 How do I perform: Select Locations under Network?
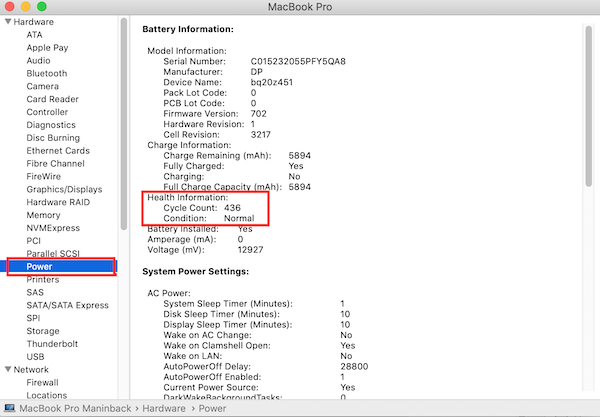pyautogui.click(x=47, y=395)
